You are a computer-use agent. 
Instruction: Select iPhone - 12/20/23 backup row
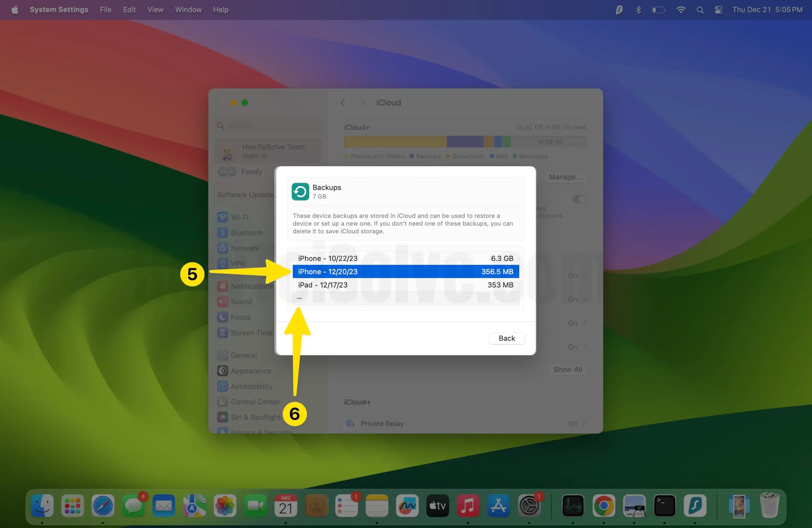(406, 271)
